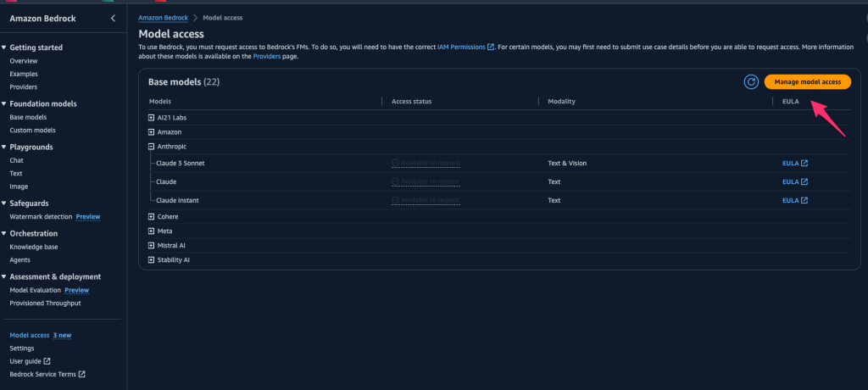Open the Chat playground
The image size is (868, 390).
pyautogui.click(x=17, y=160)
